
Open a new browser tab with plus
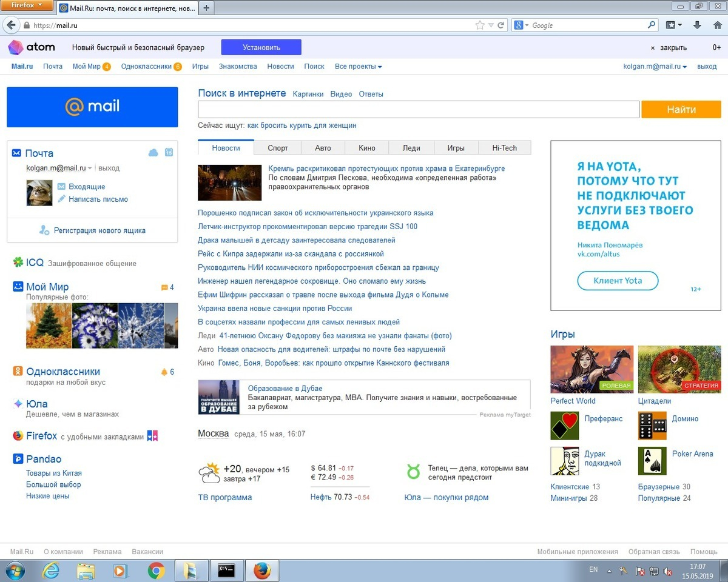pyautogui.click(x=206, y=8)
